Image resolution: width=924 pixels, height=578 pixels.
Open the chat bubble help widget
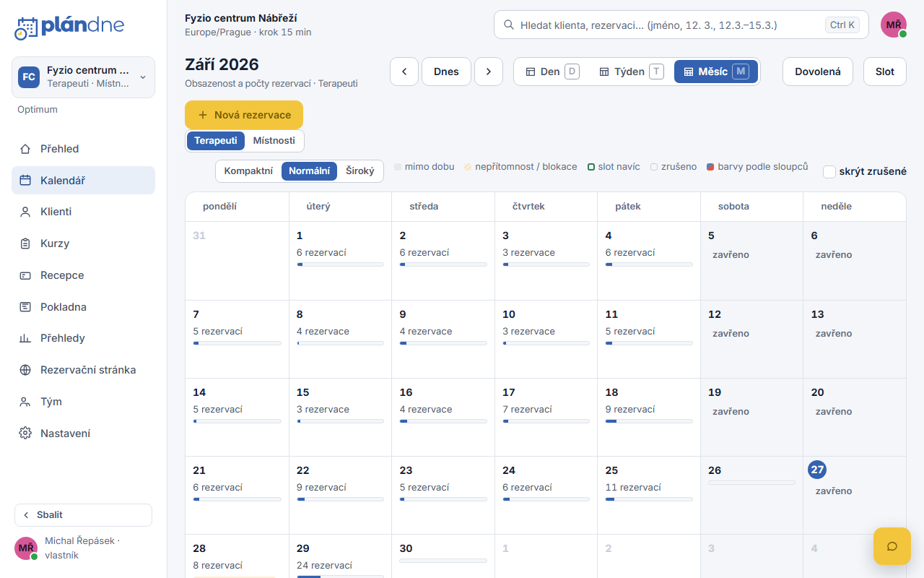click(892, 546)
